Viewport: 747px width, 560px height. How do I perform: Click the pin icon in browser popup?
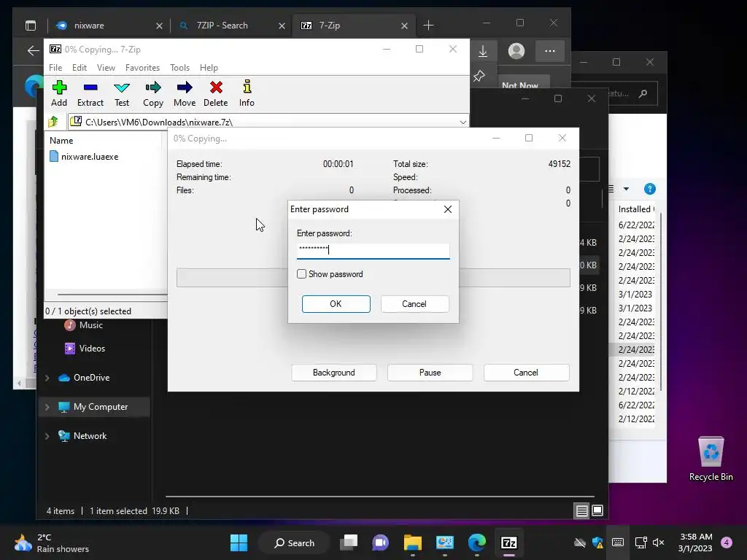(x=479, y=76)
